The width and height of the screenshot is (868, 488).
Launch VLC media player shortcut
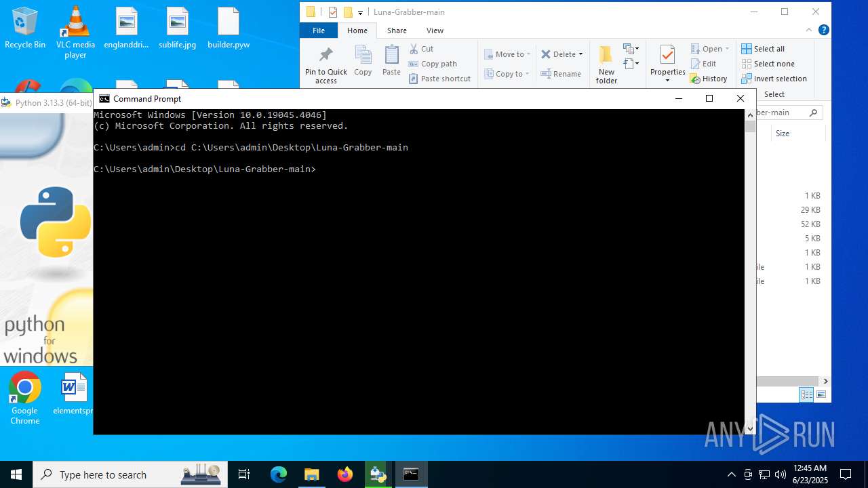75,32
